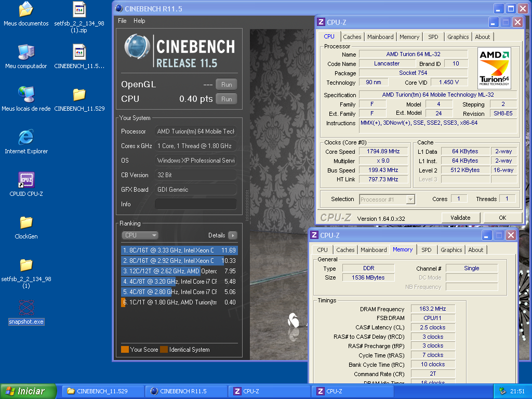Image resolution: width=532 pixels, height=399 pixels.
Task: Launch Internet Explorer desktop icon
Action: pos(26,137)
